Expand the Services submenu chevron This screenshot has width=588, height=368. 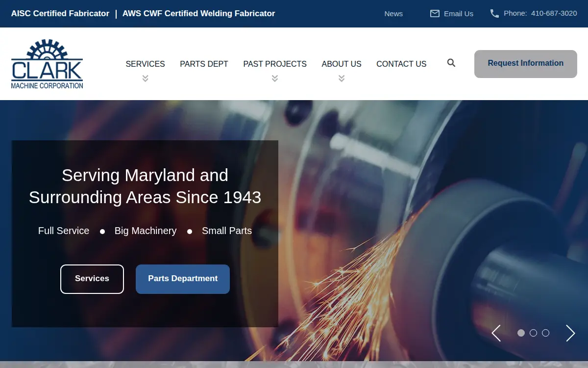point(145,79)
